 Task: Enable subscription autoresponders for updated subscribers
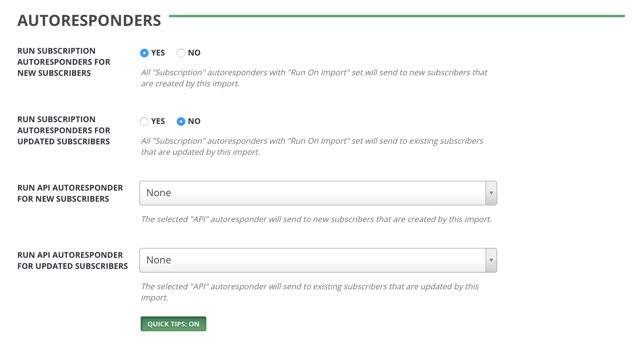point(144,122)
